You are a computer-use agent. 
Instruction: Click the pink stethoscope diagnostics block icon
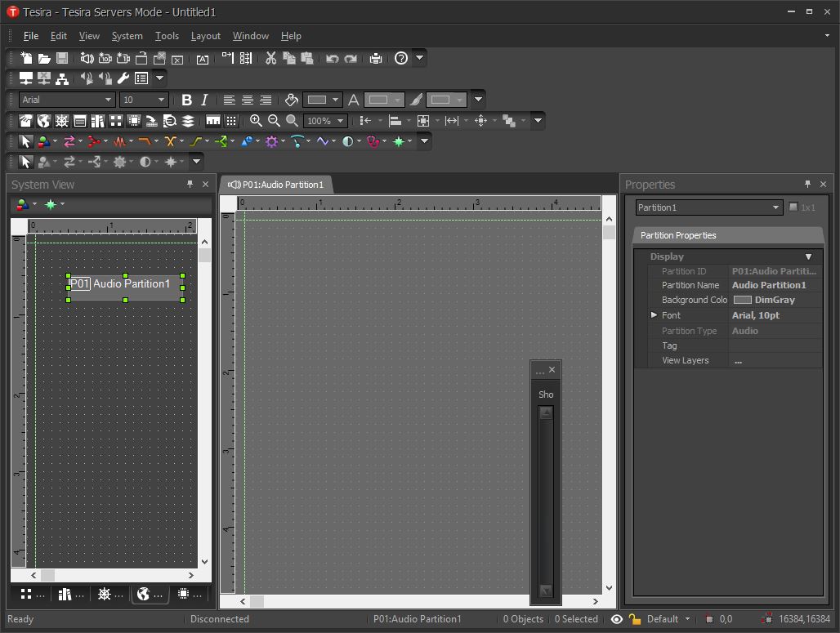tap(373, 140)
